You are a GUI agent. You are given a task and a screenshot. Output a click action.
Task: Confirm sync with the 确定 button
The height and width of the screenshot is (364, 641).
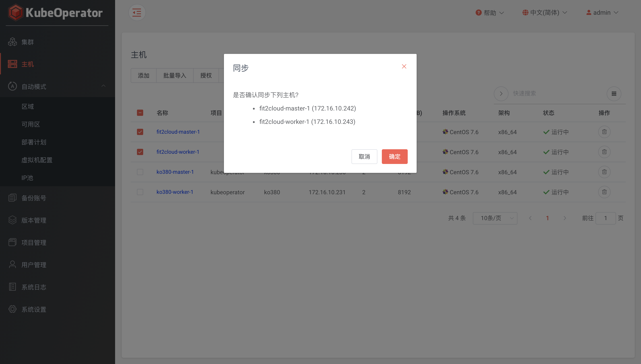tap(395, 157)
